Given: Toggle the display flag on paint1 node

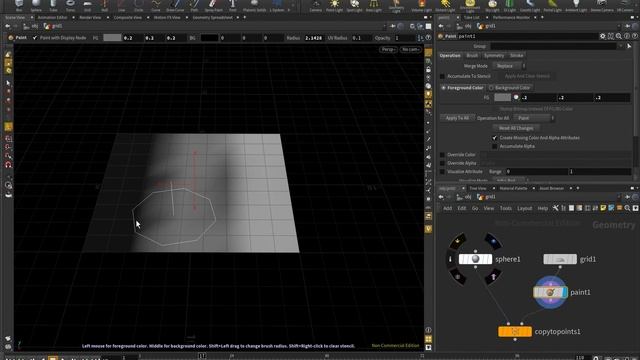Looking at the screenshot, I should [x=565, y=292].
